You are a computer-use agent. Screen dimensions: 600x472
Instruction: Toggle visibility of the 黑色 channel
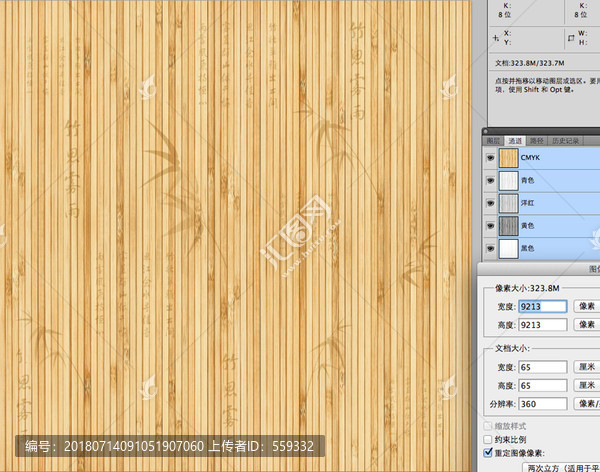[490, 248]
